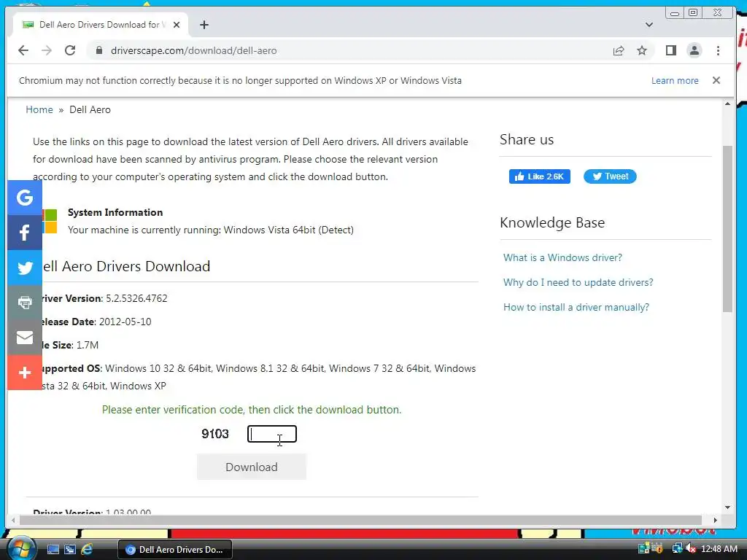747x560 pixels.
Task: Go back with the browser back arrow
Action: 23,50
